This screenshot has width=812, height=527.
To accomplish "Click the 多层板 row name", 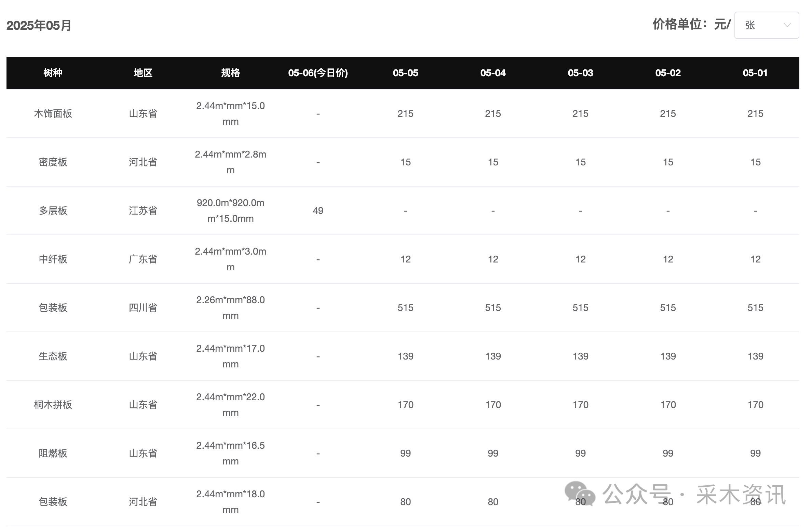I will tap(53, 211).
